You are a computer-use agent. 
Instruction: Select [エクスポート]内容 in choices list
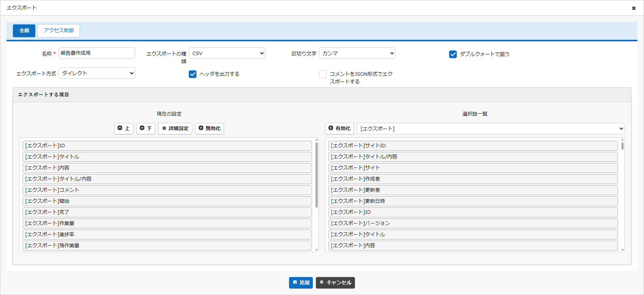tap(473, 246)
